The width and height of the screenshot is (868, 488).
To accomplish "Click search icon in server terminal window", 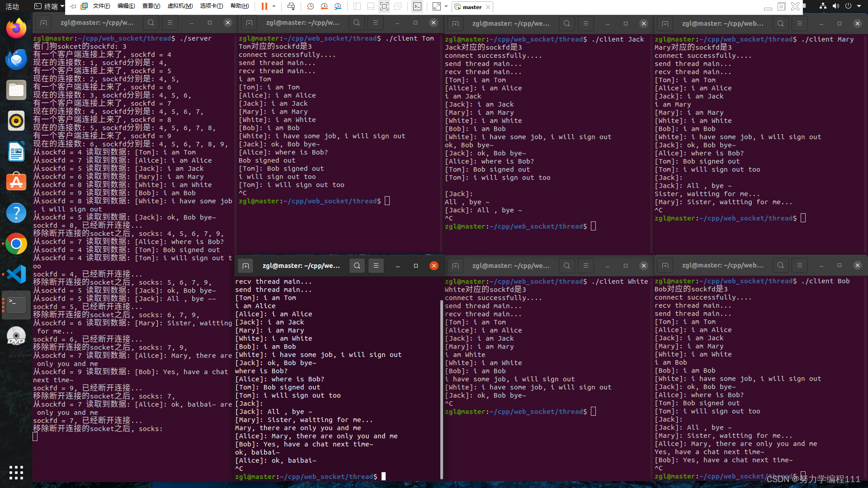I will pos(151,23).
